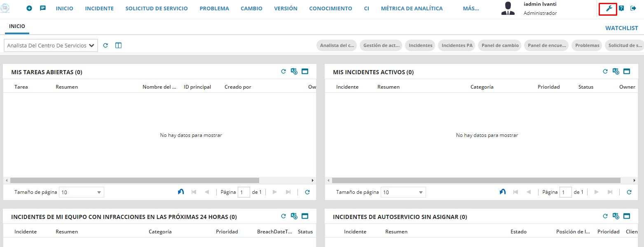Open page size dropdown in Mis Incidentes Activos
The width and height of the screenshot is (644, 247).
coord(403,192)
